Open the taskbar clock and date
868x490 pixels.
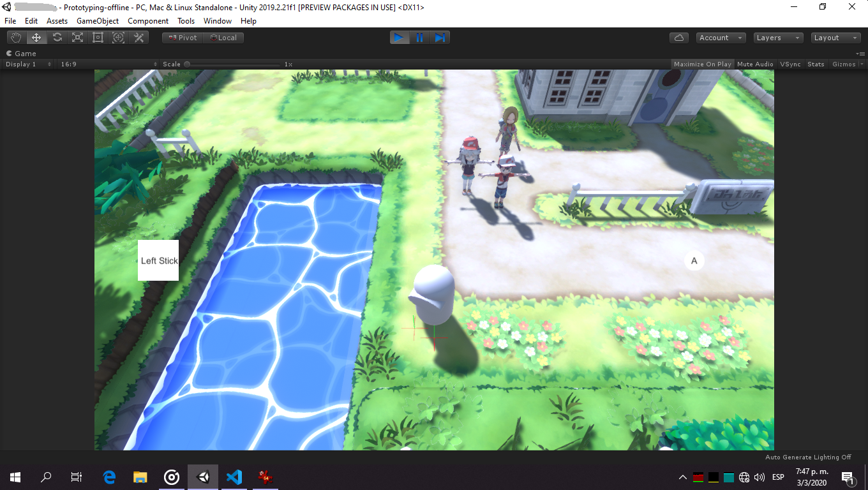[x=812, y=477]
